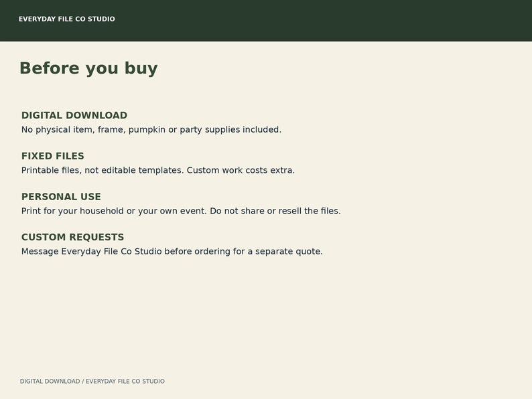The height and width of the screenshot is (399, 532).
Task: Click the footer "DIGITAL DOWNLOAD / EVERYDAY FILE CO STUDIO"
Action: (92, 382)
